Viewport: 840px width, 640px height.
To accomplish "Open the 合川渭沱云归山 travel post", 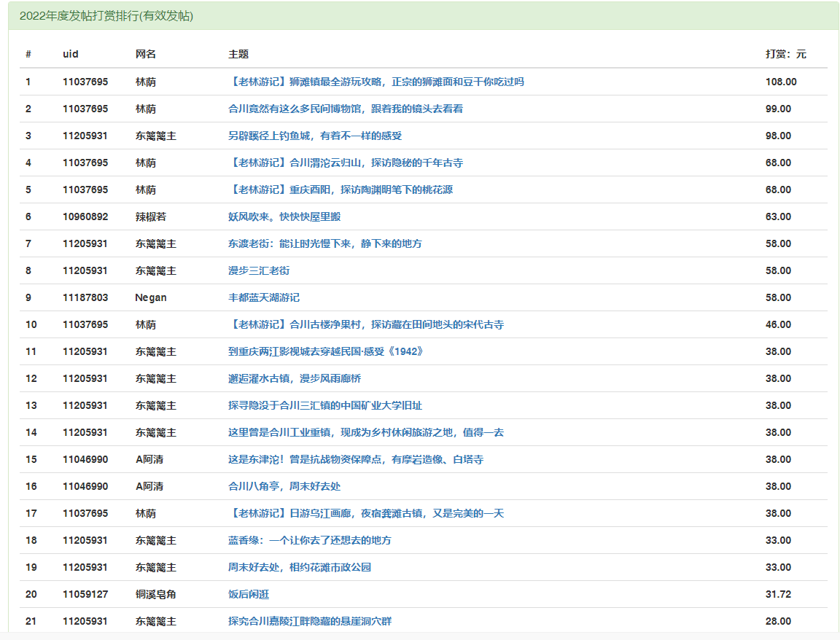I will [x=345, y=163].
